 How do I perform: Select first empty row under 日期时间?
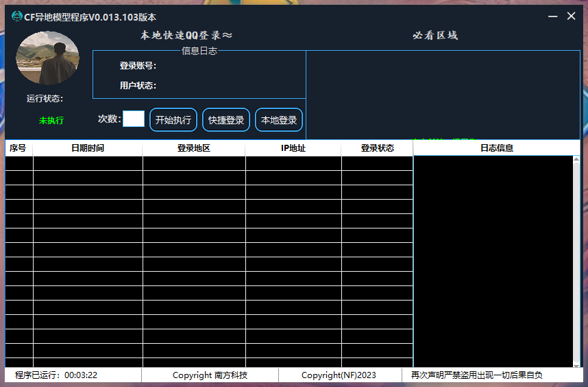click(x=88, y=163)
